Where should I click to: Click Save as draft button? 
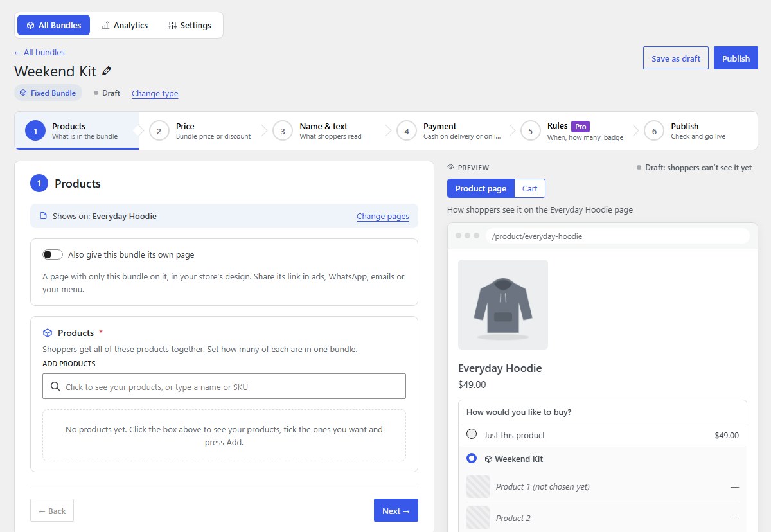pos(676,58)
